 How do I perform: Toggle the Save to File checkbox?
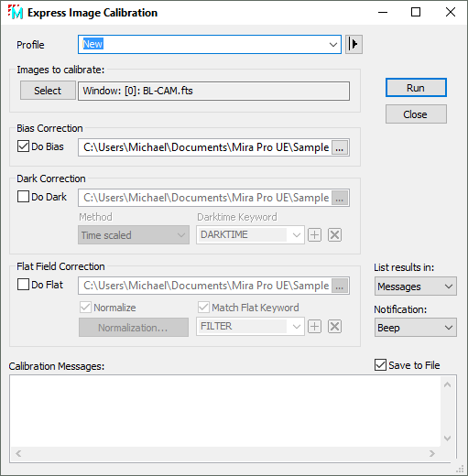pyautogui.click(x=380, y=365)
